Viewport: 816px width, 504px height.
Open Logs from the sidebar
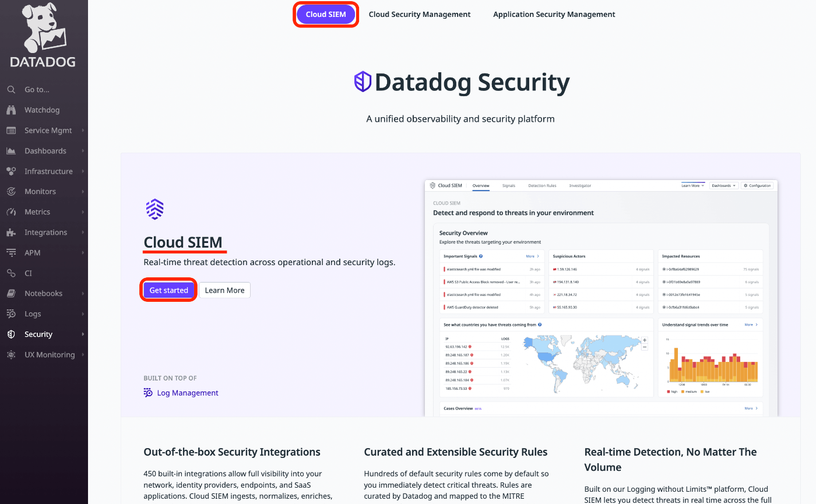click(x=33, y=314)
